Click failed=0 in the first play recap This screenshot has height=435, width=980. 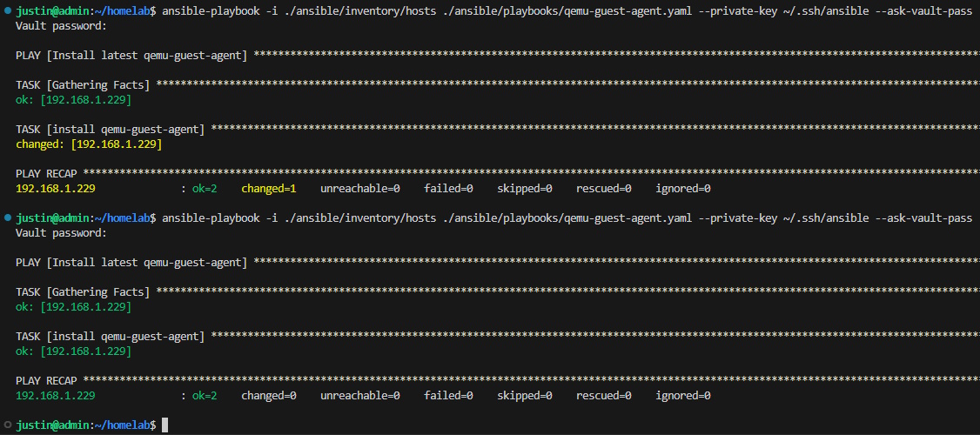pos(448,189)
